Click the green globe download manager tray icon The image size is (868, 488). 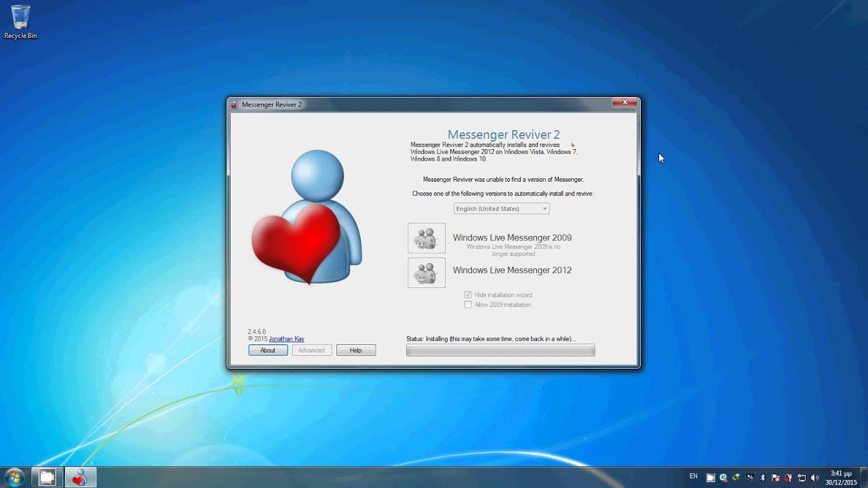pyautogui.click(x=736, y=477)
